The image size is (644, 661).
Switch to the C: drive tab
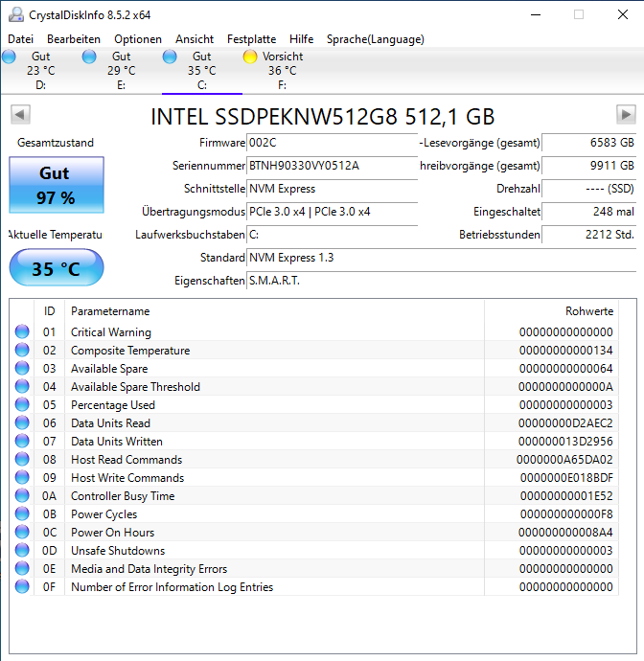[202, 70]
